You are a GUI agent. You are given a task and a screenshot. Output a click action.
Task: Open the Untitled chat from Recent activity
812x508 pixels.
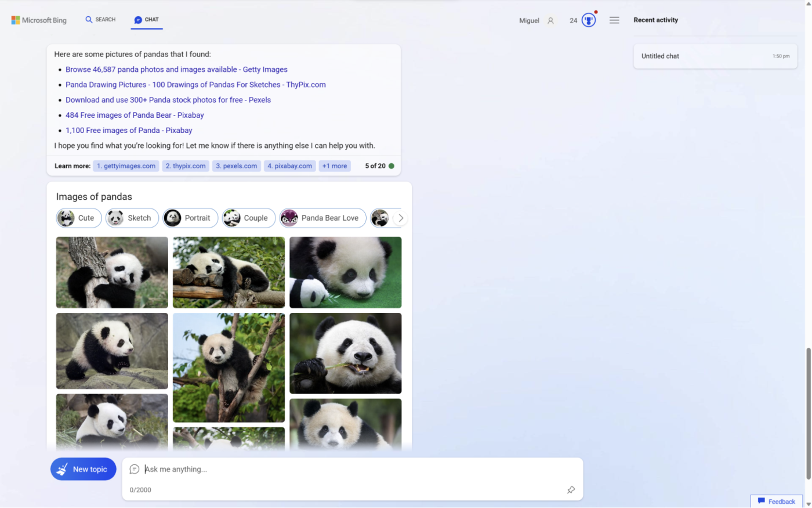tap(715, 56)
